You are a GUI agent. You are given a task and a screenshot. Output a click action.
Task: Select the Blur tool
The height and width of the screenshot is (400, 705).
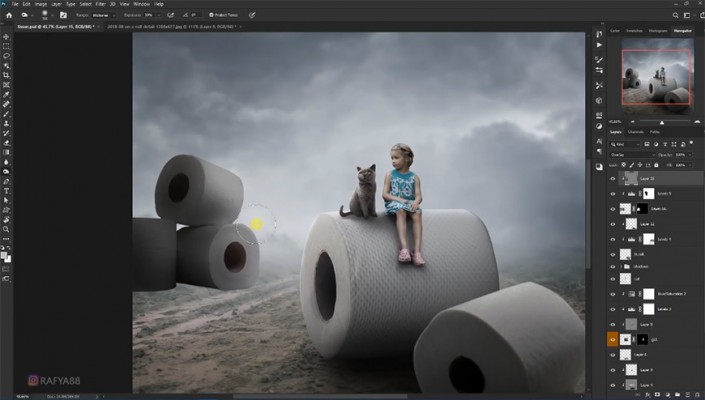[x=6, y=162]
